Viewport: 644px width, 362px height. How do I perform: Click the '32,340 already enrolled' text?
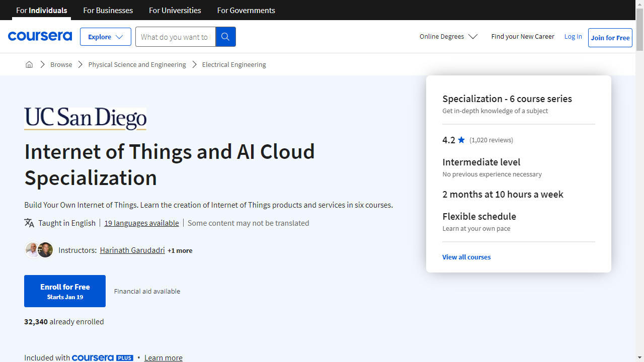64,321
